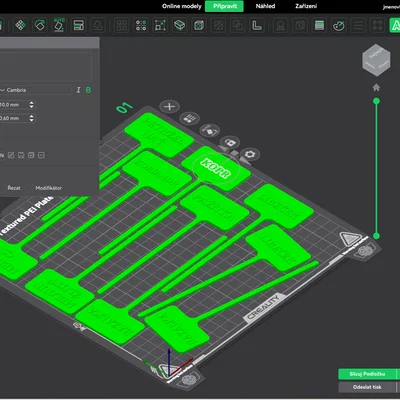Toggle the plate lock icon
400x400 pixels.
click(230, 142)
